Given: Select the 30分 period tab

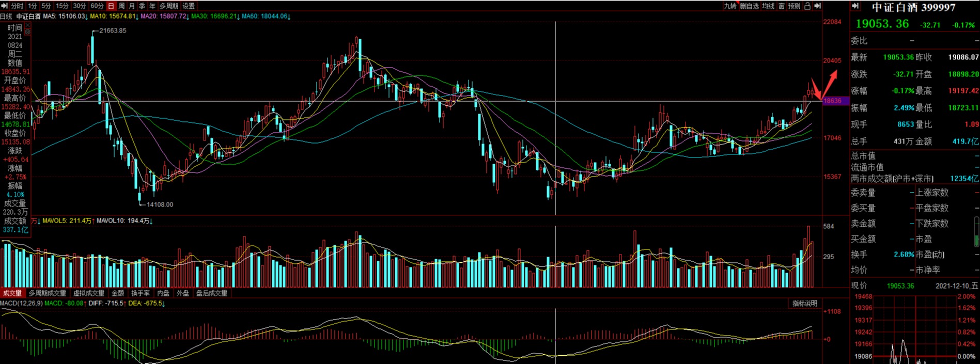Looking at the screenshot, I should pyautogui.click(x=80, y=6).
